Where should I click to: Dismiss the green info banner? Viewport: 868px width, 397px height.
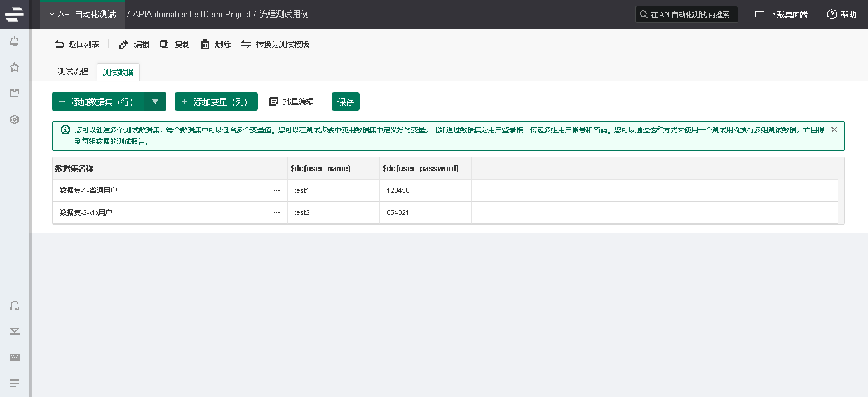point(834,130)
